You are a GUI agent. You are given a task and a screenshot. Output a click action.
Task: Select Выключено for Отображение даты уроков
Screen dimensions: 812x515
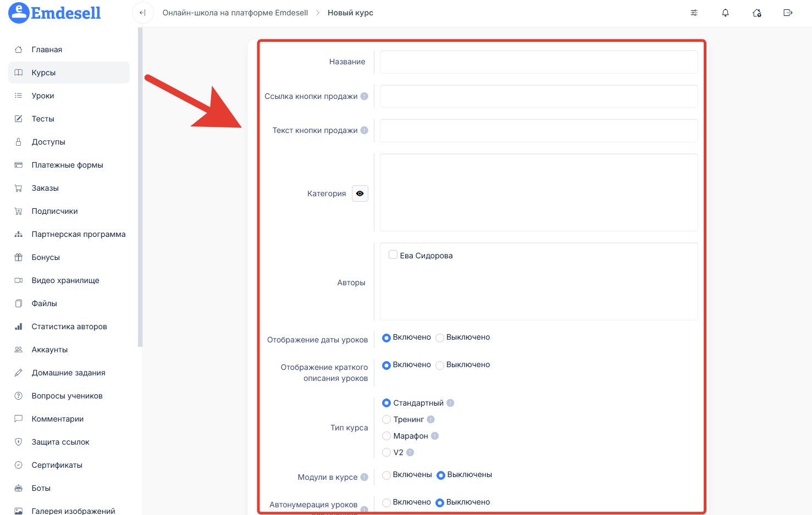[x=440, y=338]
